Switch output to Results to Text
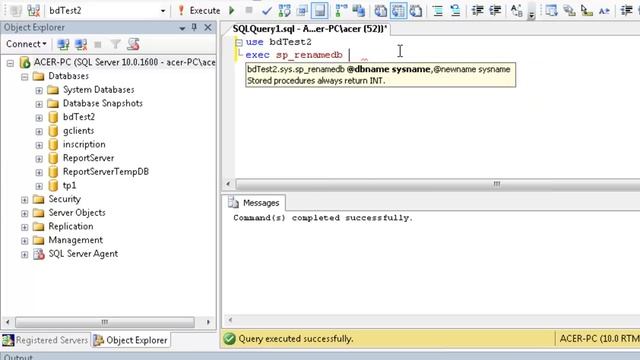The height and width of the screenshot is (360, 640). (380, 11)
